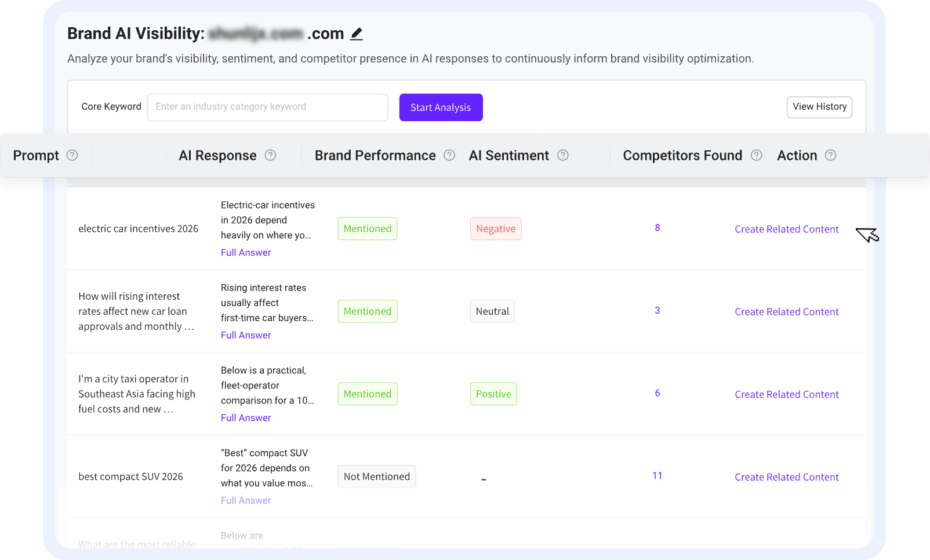
Task: Create Related Content for electric car incentives row
Action: (786, 228)
